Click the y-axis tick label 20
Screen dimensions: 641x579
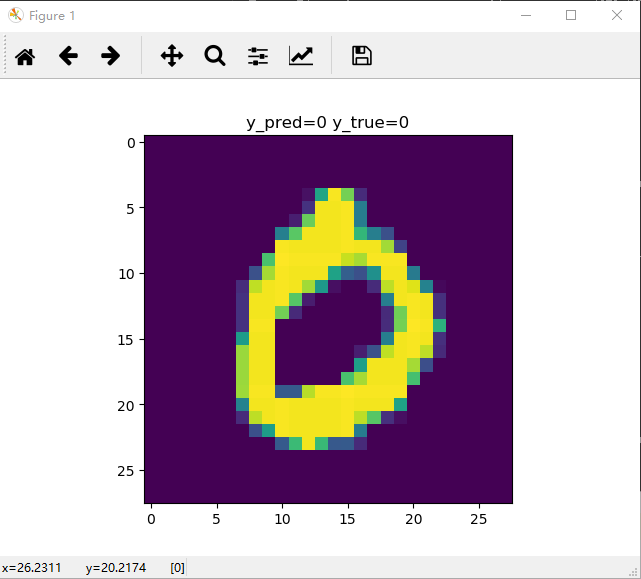coord(127,405)
